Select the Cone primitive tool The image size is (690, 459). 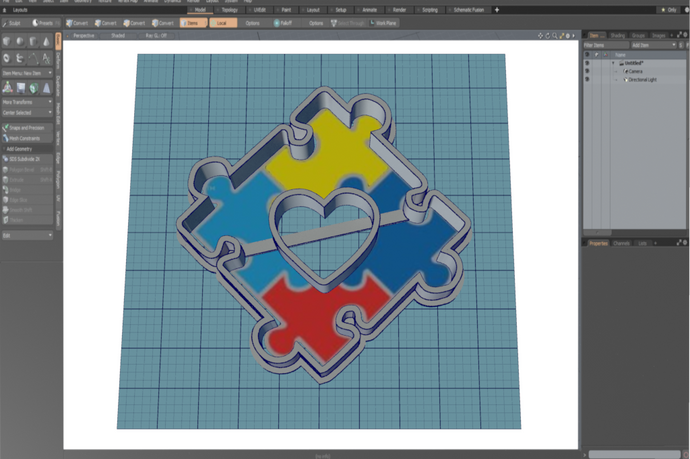point(46,42)
